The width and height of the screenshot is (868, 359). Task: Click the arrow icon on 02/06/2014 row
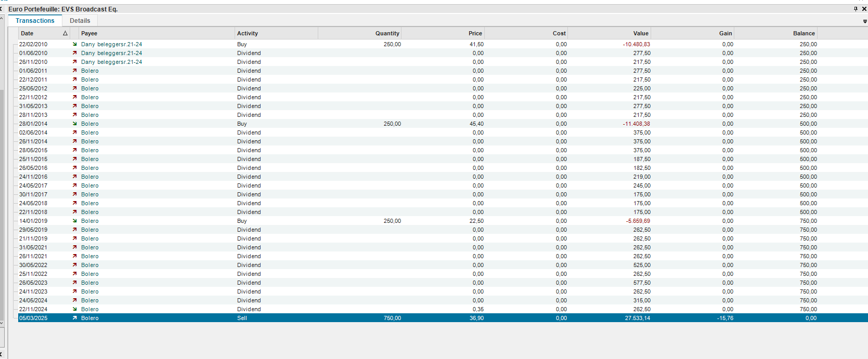[x=75, y=132]
